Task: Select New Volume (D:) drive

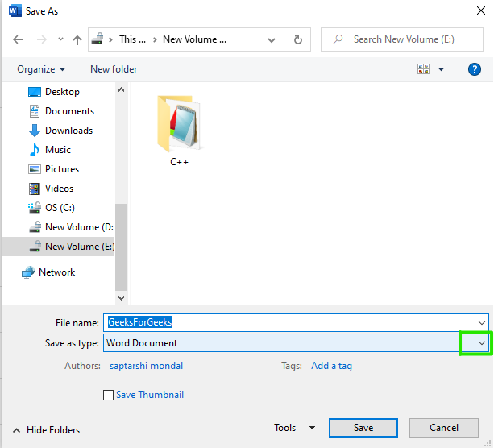Action: [x=80, y=227]
